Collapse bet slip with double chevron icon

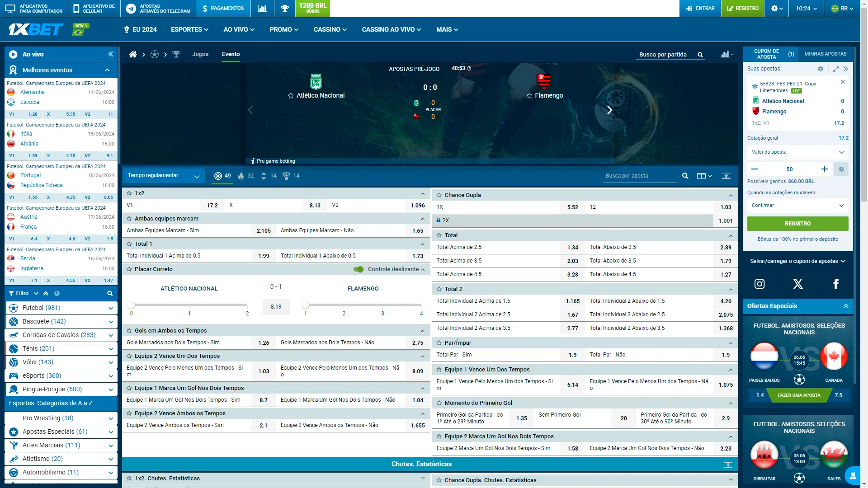pos(846,69)
